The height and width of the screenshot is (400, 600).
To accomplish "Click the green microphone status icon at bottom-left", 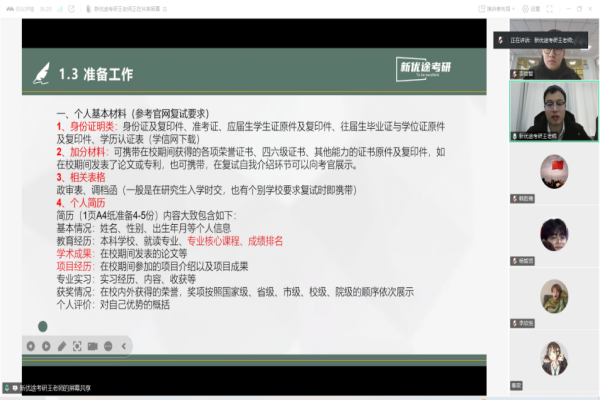I will pos(8,387).
